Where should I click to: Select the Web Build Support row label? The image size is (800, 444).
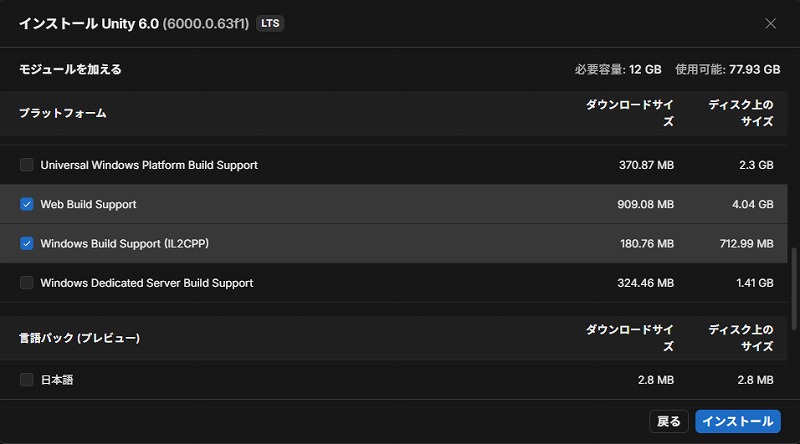click(88, 204)
